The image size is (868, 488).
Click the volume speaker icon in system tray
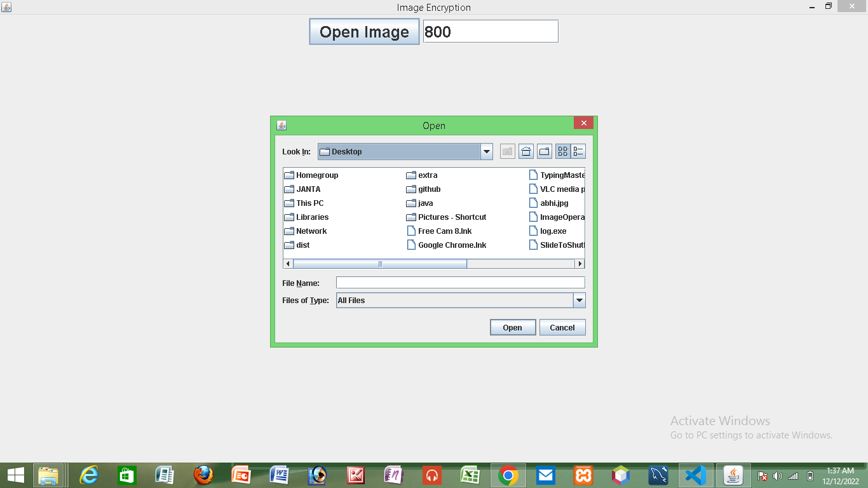pyautogui.click(x=776, y=475)
